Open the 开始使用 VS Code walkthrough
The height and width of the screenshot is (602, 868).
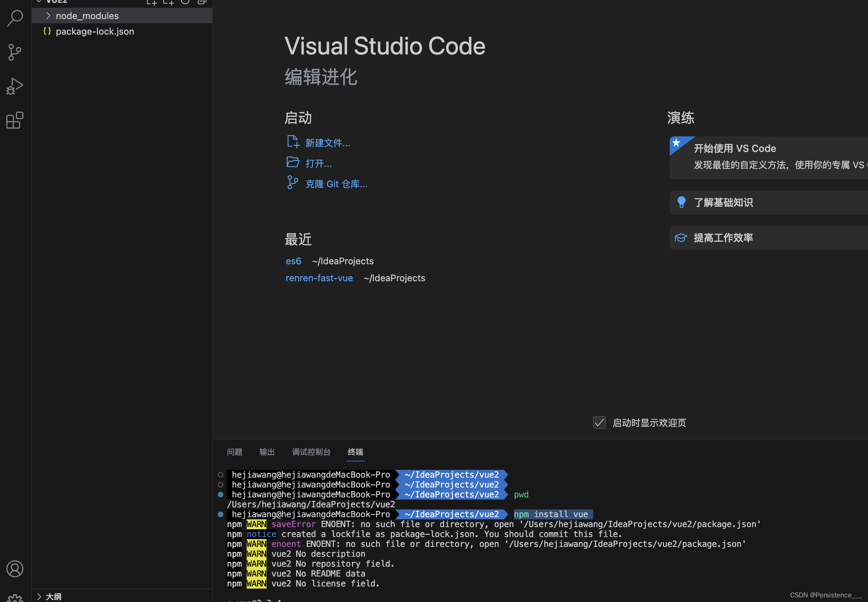click(x=769, y=158)
